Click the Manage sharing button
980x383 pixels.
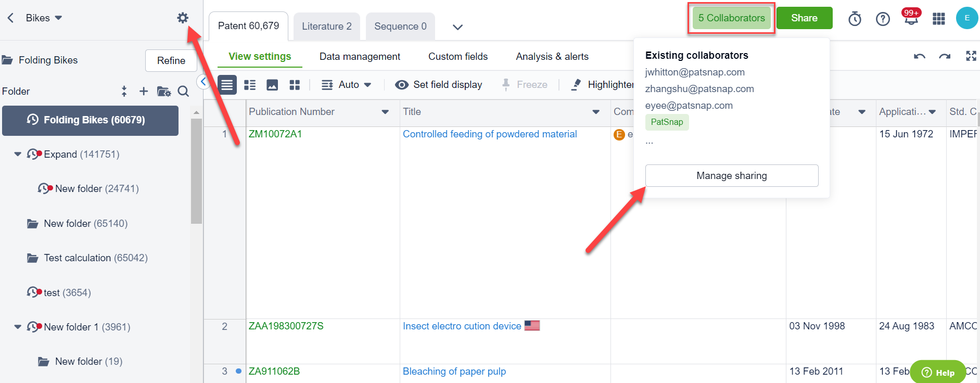[x=731, y=176]
